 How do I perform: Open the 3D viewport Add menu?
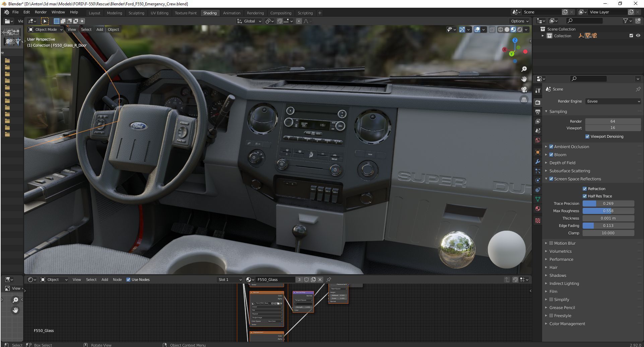pos(100,30)
